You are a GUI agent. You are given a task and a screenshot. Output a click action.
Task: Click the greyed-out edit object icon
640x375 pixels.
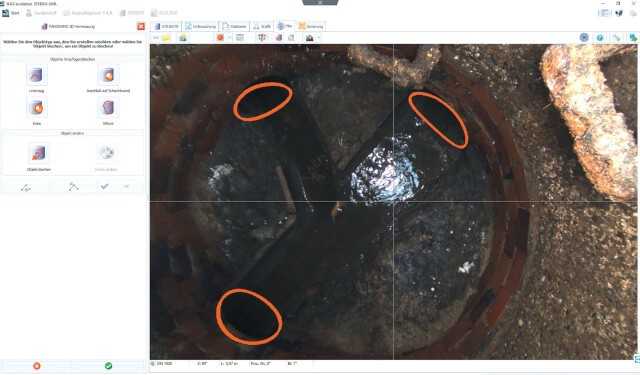(106, 153)
